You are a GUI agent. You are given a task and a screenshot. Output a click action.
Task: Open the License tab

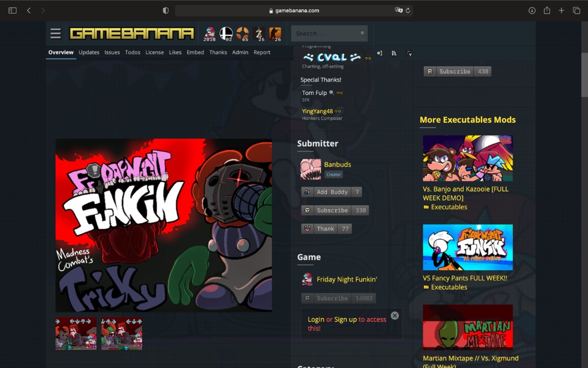[x=154, y=52]
